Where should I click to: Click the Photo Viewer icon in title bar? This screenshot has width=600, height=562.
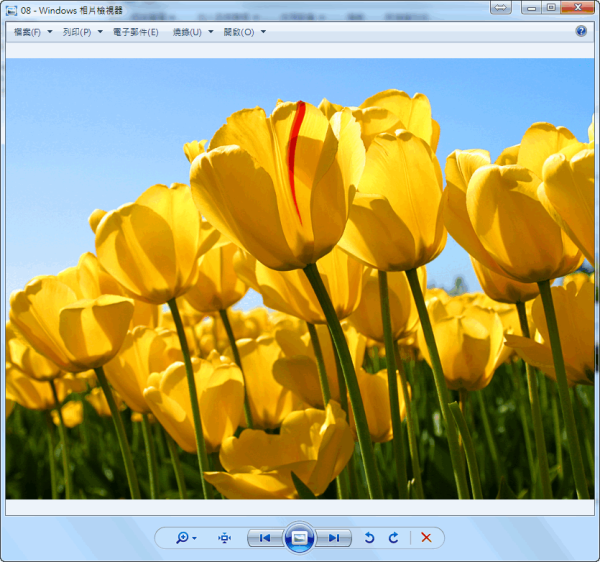pos(10,9)
